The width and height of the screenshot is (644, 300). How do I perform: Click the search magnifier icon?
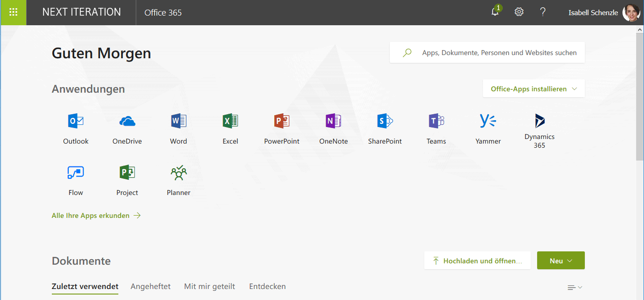point(407,53)
